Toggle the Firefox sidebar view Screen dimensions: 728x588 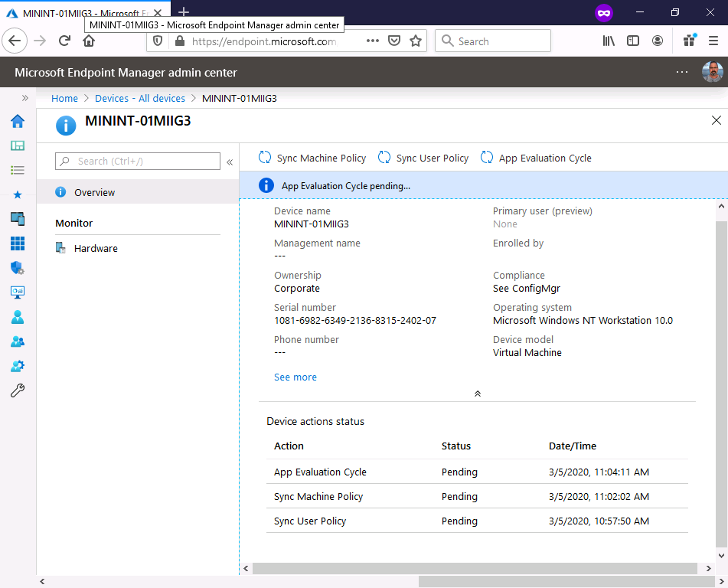pyautogui.click(x=633, y=41)
